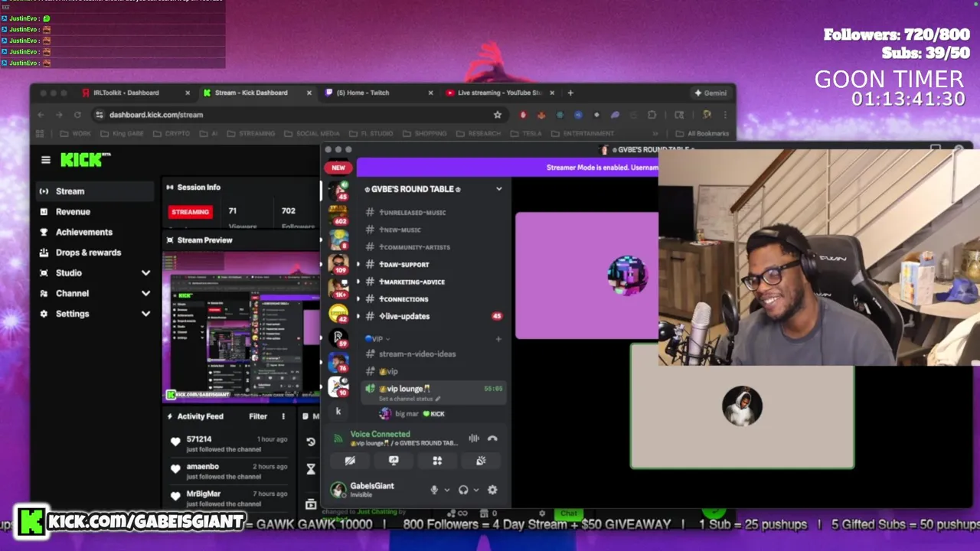Set a channel status for vip lounge
Viewport: 980px width, 551px height.
click(x=410, y=399)
